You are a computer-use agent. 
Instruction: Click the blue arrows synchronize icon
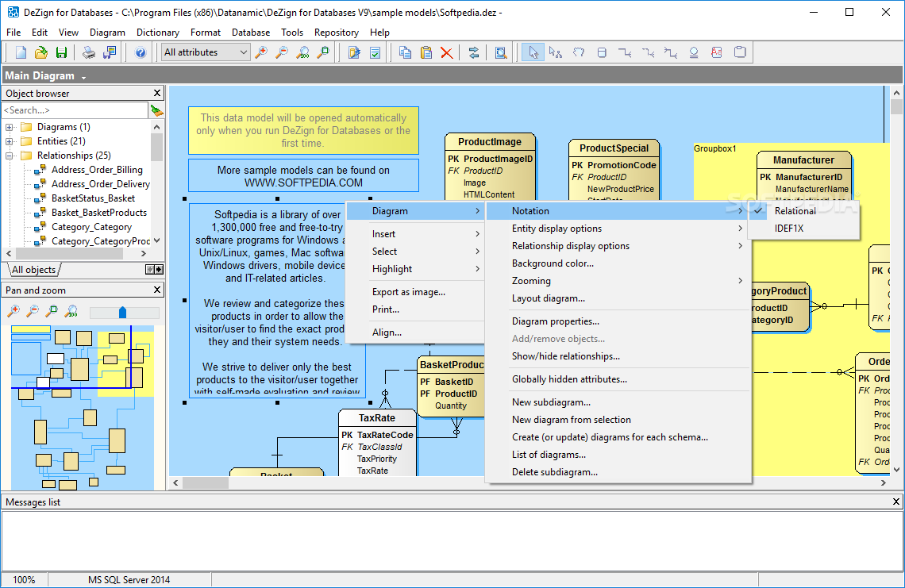pos(474,52)
